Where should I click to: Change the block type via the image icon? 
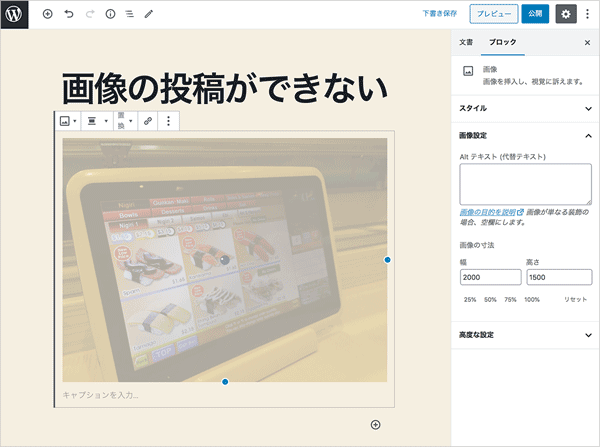point(68,121)
